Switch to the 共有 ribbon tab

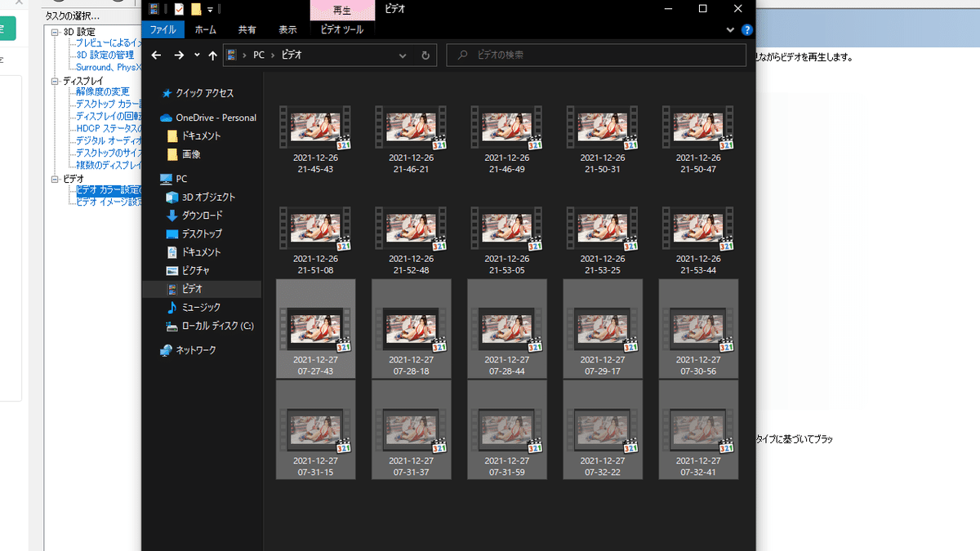pyautogui.click(x=247, y=29)
